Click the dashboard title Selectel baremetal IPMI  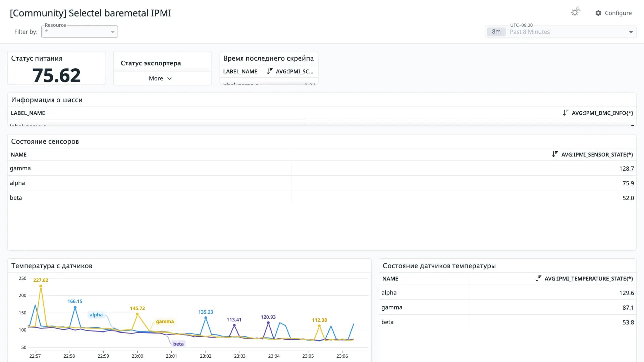point(91,13)
